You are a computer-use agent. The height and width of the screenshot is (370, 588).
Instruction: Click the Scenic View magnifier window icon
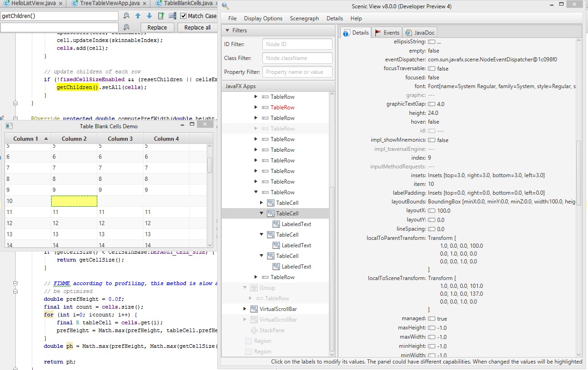[226, 6]
